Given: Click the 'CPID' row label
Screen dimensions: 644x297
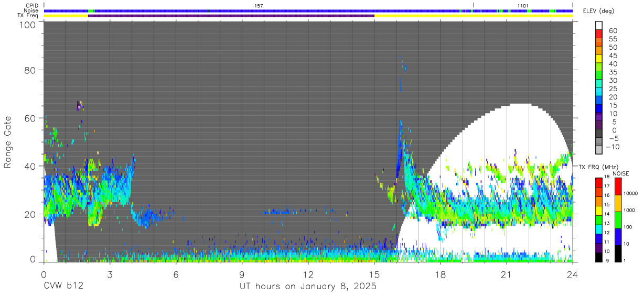Looking at the screenshot, I should pyautogui.click(x=31, y=6).
